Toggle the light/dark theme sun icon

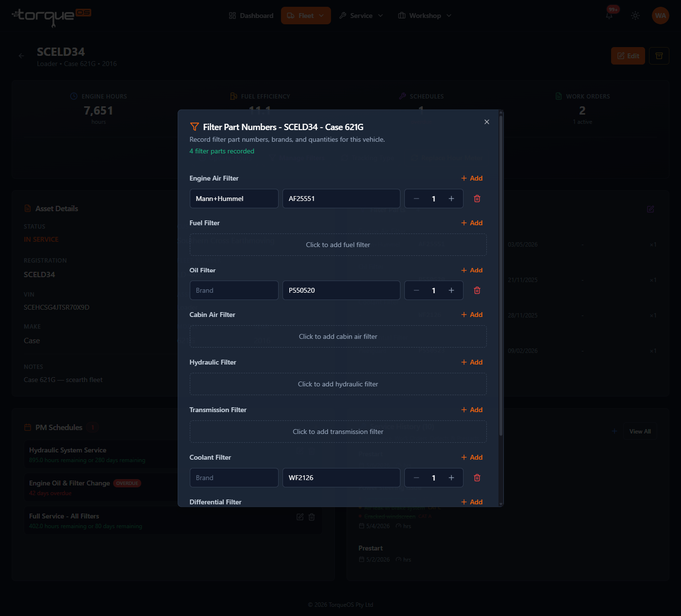635,16
